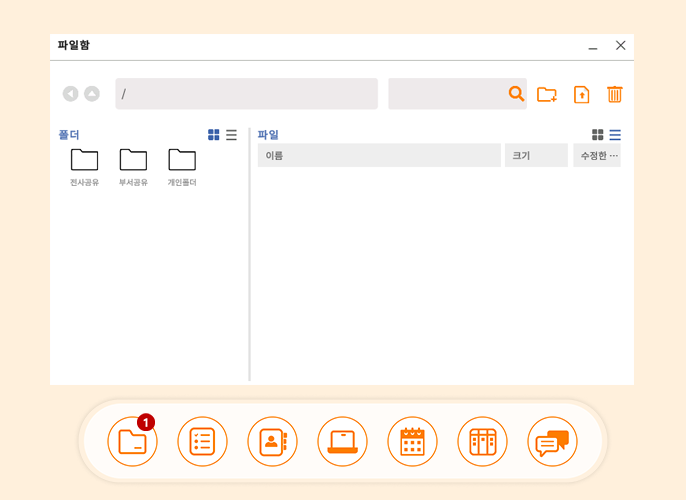Open the 개인폴더 folder
Image resolution: width=686 pixels, height=500 pixels.
click(x=182, y=168)
